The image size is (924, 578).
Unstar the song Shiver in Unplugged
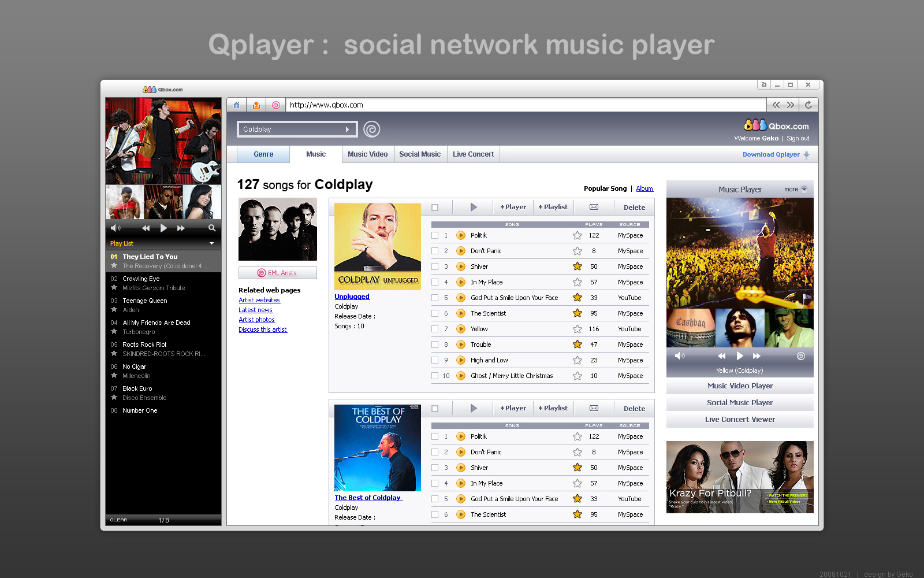(577, 266)
